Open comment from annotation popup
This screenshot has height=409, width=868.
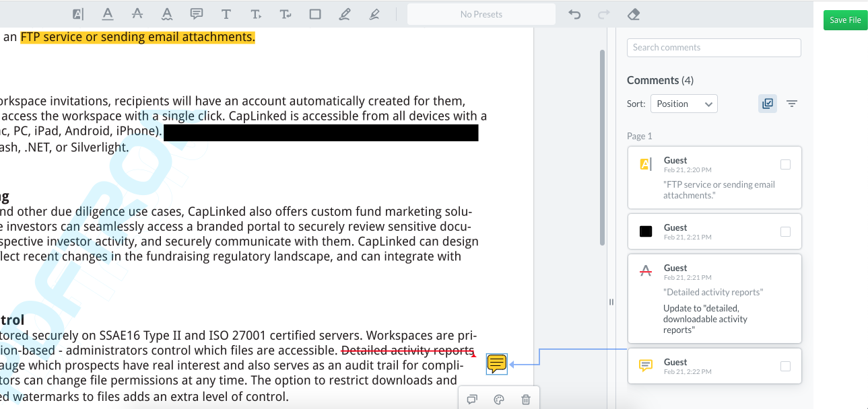[472, 400]
